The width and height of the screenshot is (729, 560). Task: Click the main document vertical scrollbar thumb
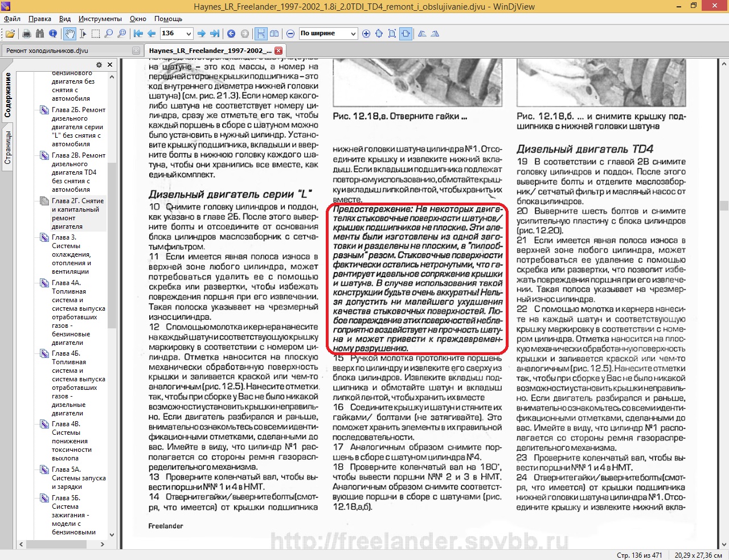[724, 205]
